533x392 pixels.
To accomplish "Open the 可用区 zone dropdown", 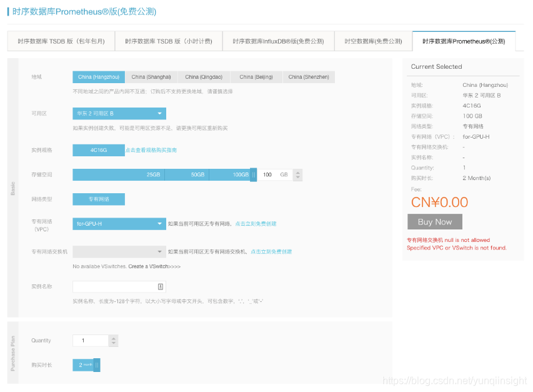I will pyautogui.click(x=119, y=114).
